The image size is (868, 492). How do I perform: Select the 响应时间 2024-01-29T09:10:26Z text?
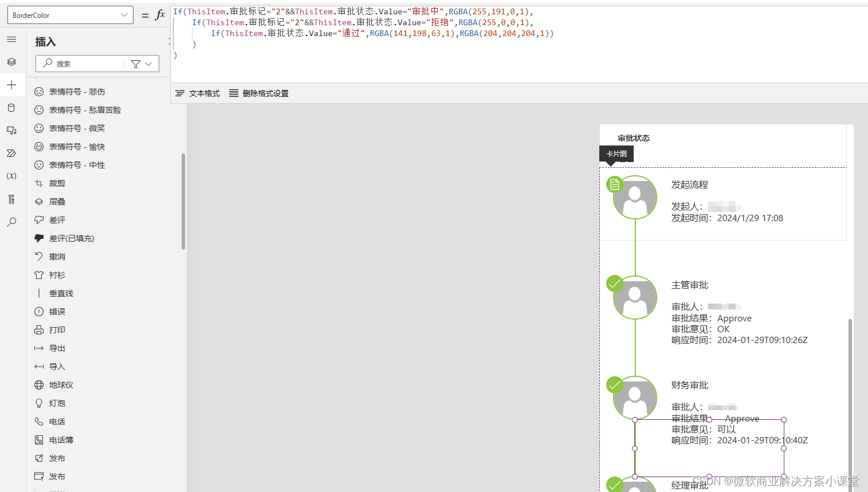coord(740,340)
